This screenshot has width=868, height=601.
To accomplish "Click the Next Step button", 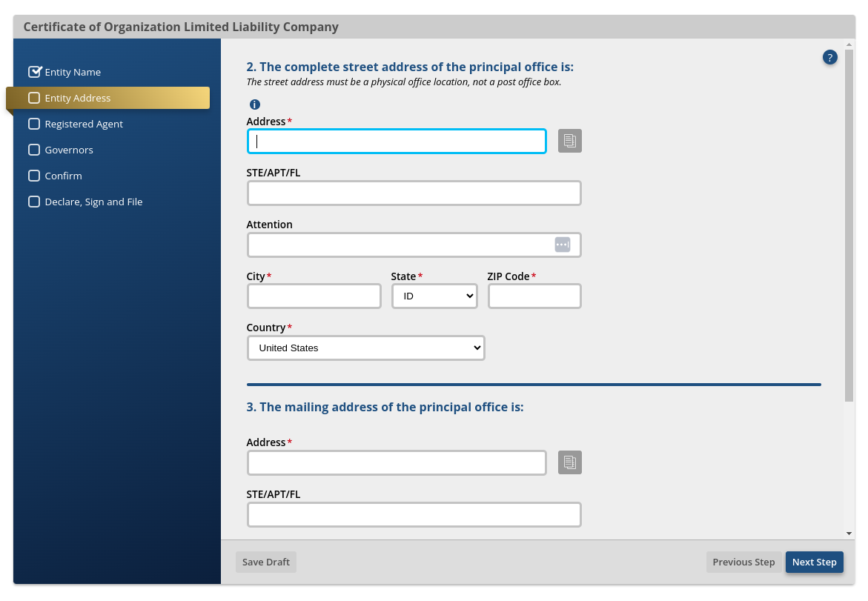I will pyautogui.click(x=814, y=562).
